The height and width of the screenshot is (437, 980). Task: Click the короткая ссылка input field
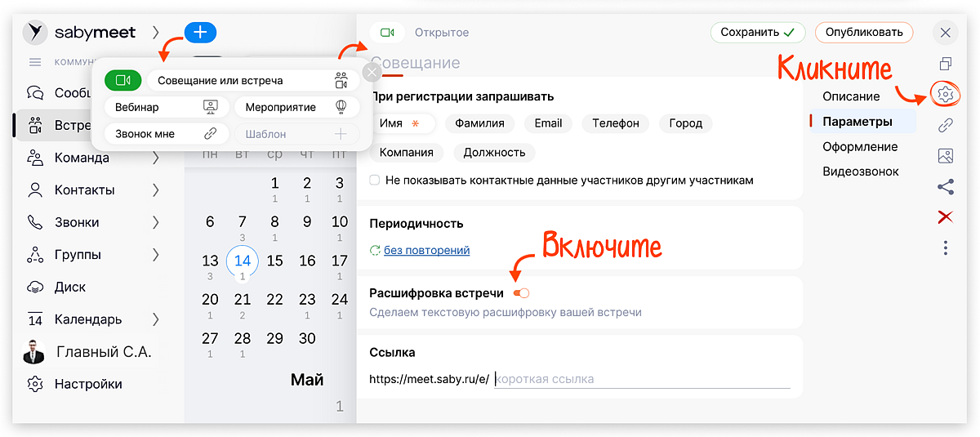tap(642, 379)
